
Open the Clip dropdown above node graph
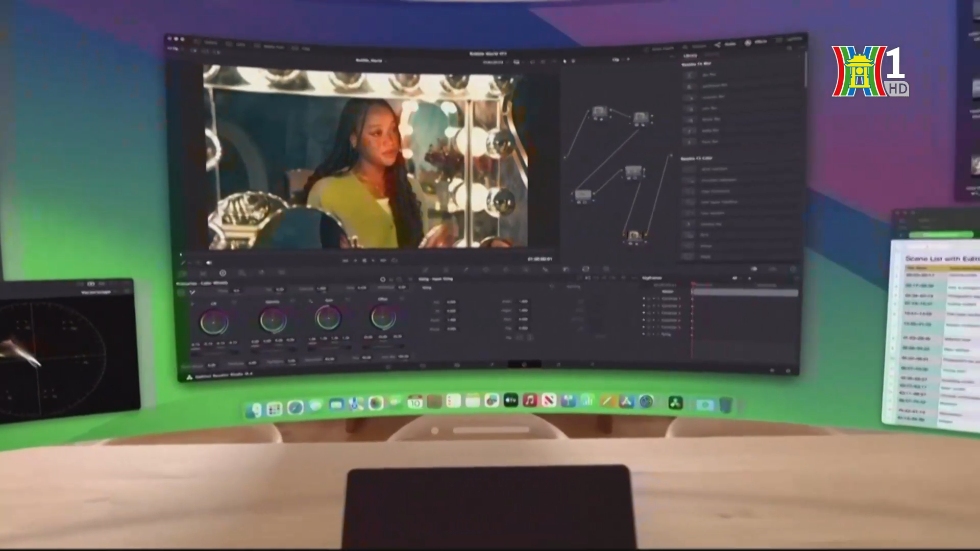[619, 59]
